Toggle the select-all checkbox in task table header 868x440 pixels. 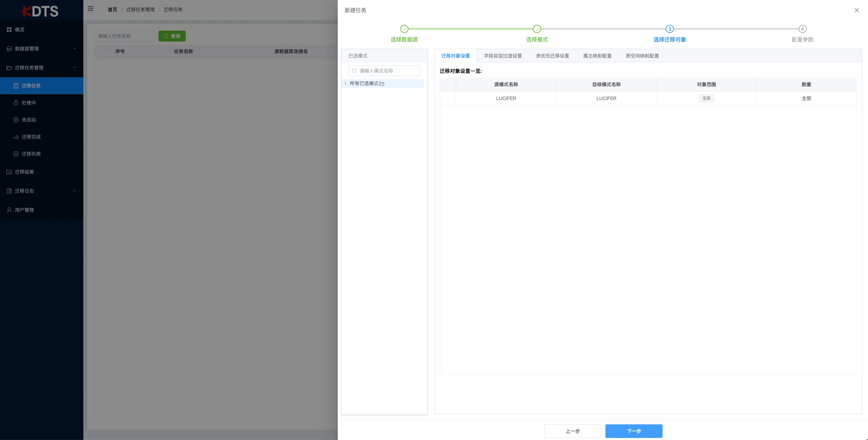pyautogui.click(x=100, y=51)
